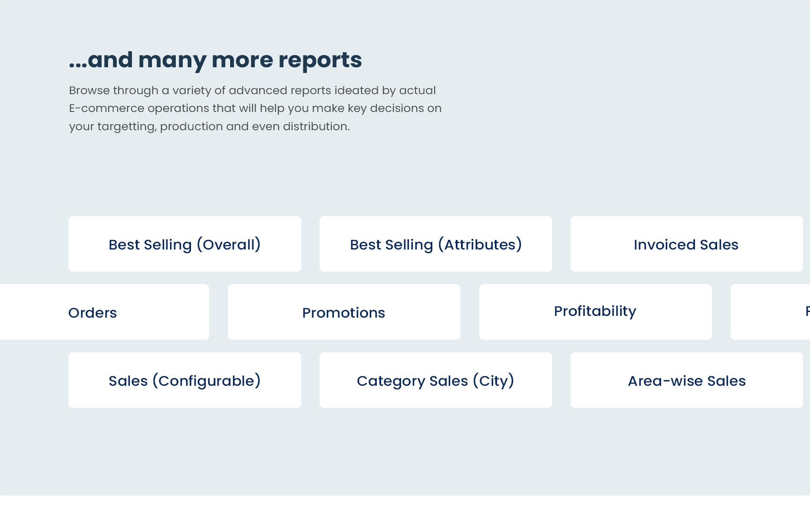
Task: Open the Area-wise Sales report card
Action: (x=686, y=381)
